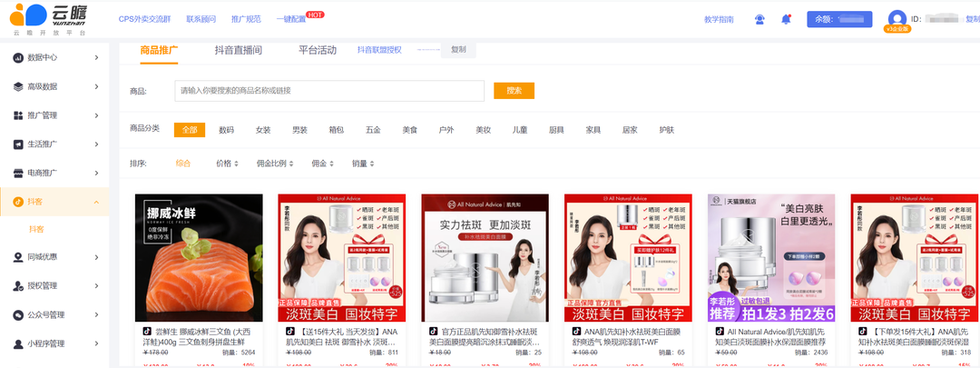Switch to the 抖音直播间 tab
980x368 pixels.
pos(238,51)
